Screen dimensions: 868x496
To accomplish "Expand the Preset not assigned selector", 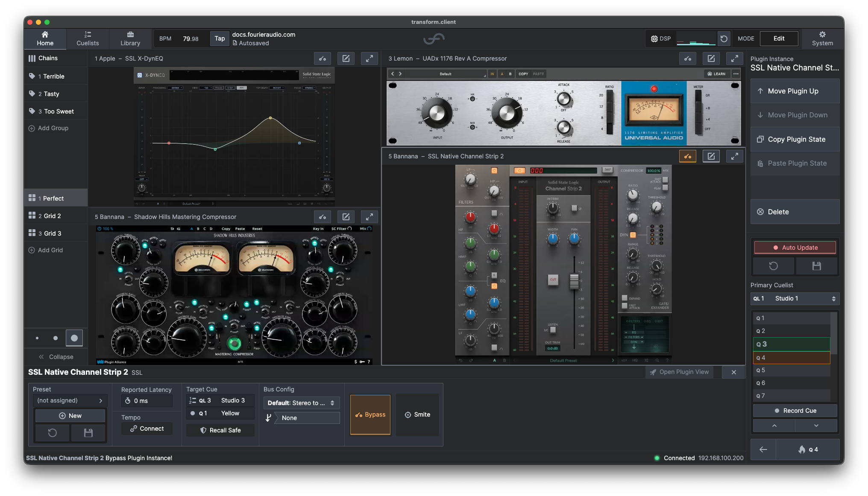I will pyautogui.click(x=70, y=400).
